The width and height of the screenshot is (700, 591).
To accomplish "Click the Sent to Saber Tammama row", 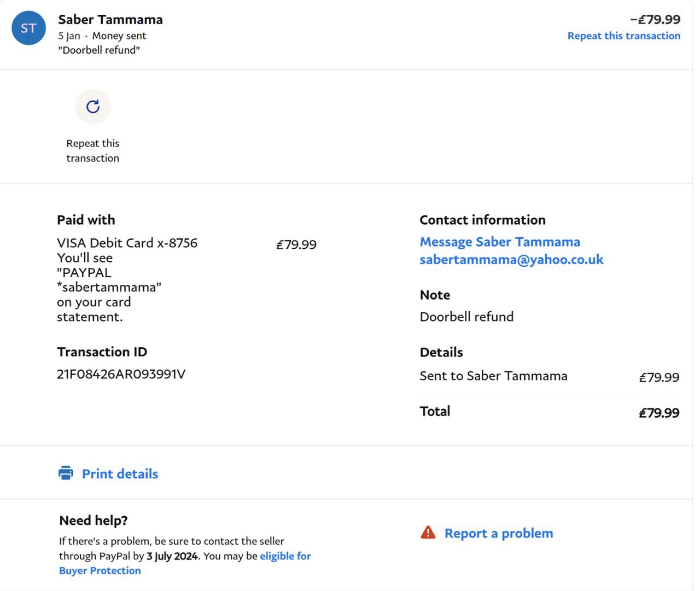I will pyautogui.click(x=493, y=376).
